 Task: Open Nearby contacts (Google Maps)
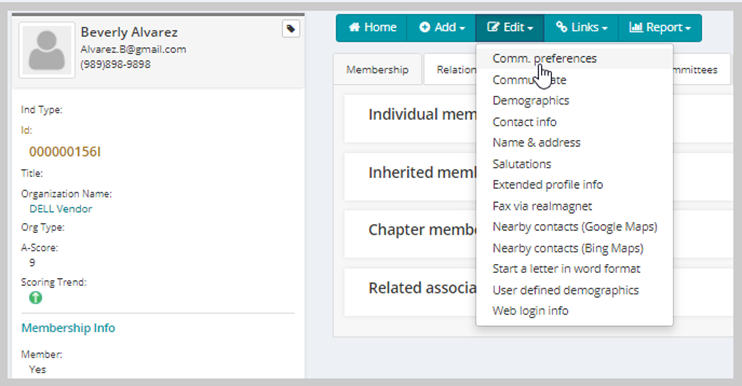(574, 227)
